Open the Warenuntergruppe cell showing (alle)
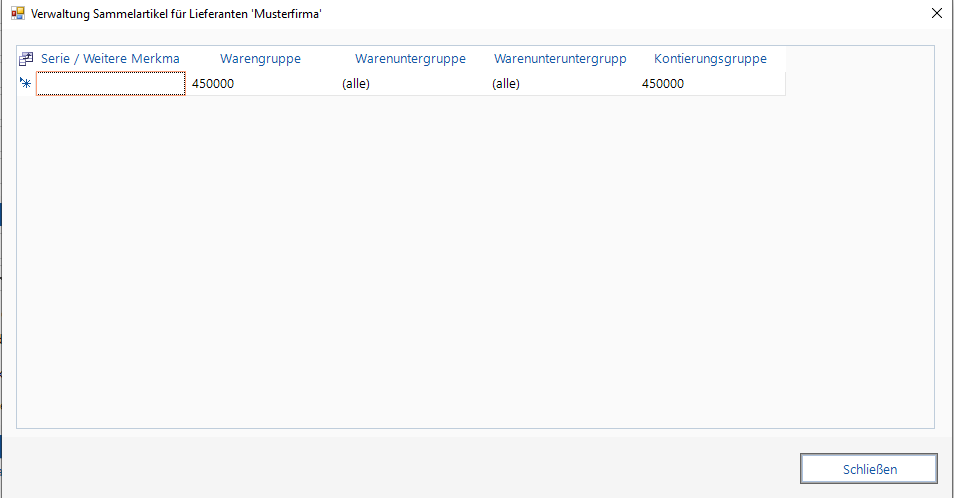The width and height of the screenshot is (954, 498). [410, 84]
